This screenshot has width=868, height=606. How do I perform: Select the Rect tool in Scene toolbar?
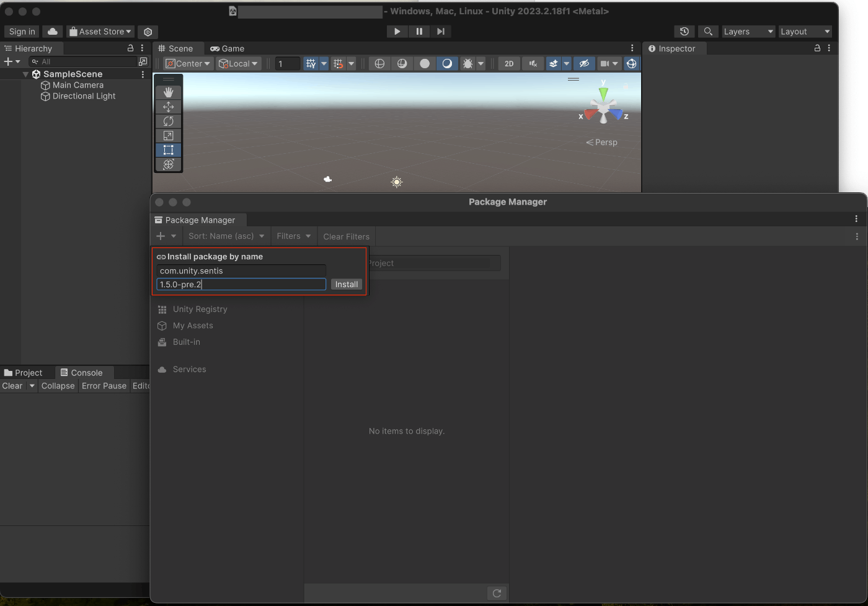click(168, 150)
